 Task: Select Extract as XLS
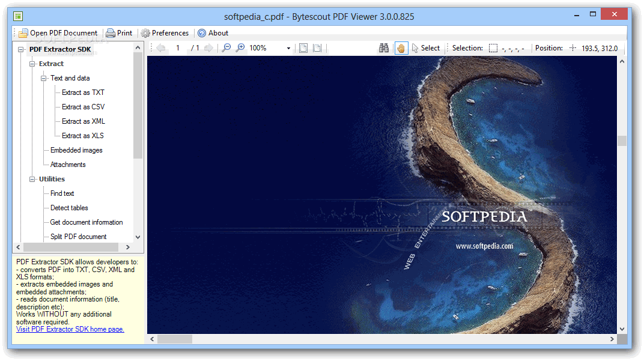coord(82,136)
